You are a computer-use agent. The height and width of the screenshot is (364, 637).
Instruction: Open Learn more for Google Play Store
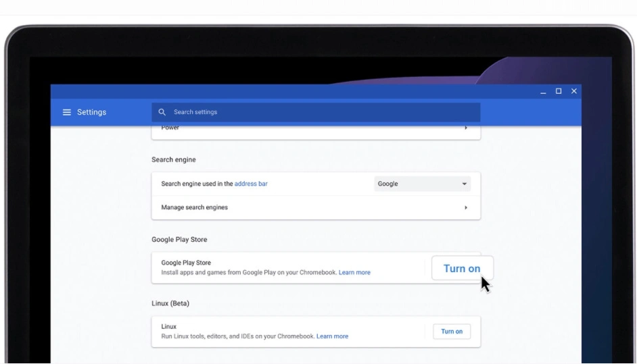click(x=354, y=272)
